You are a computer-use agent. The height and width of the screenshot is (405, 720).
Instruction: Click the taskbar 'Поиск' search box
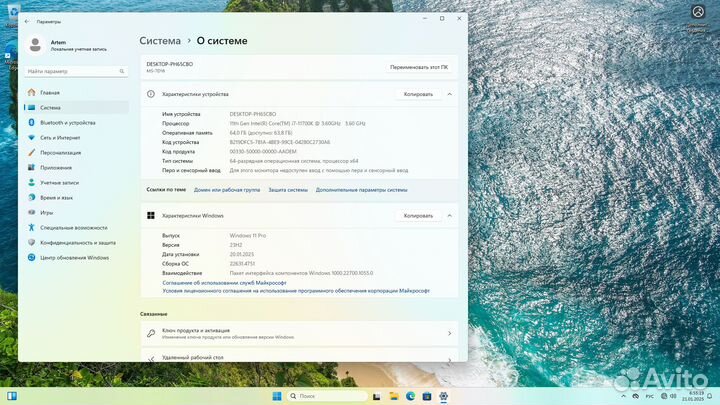click(x=327, y=396)
